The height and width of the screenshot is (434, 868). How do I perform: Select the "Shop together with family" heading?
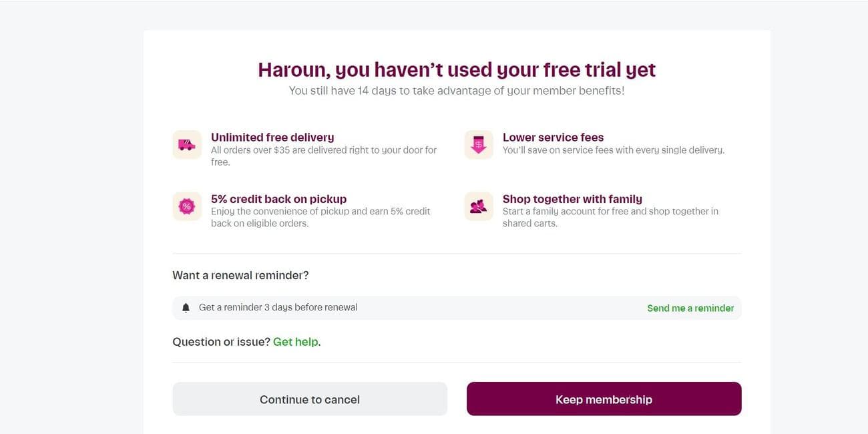point(572,198)
